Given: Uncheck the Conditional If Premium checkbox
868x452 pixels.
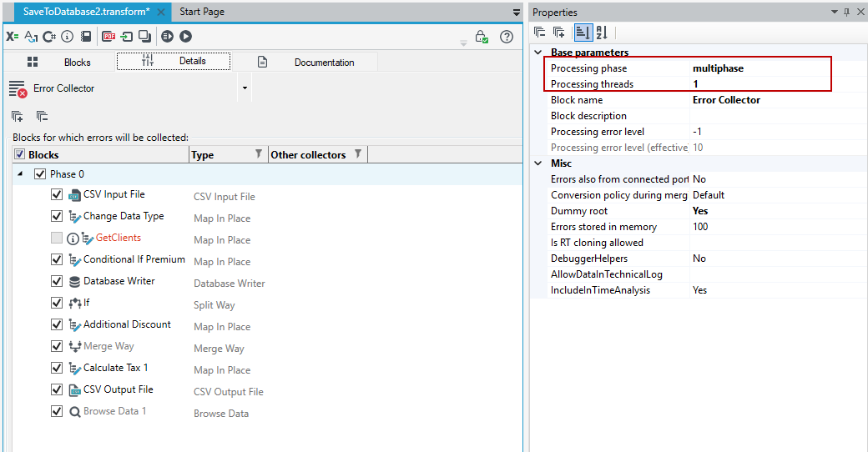Looking at the screenshot, I should (57, 259).
